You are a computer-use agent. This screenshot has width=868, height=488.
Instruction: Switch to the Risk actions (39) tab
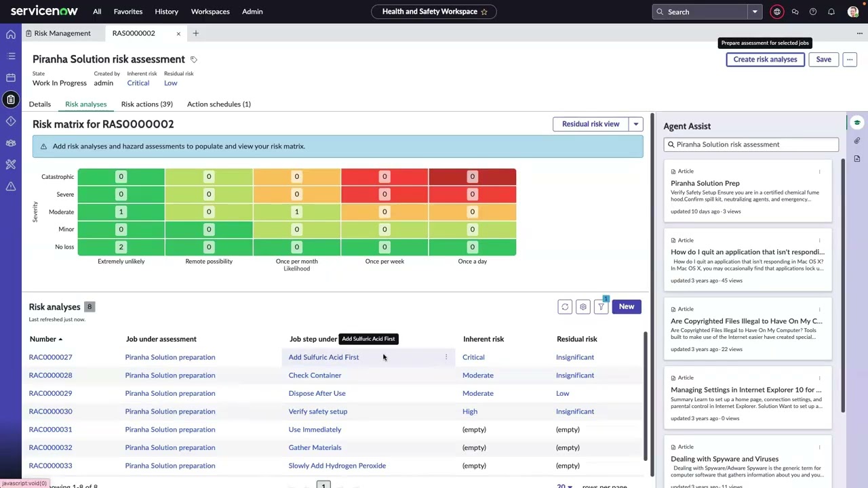(146, 104)
